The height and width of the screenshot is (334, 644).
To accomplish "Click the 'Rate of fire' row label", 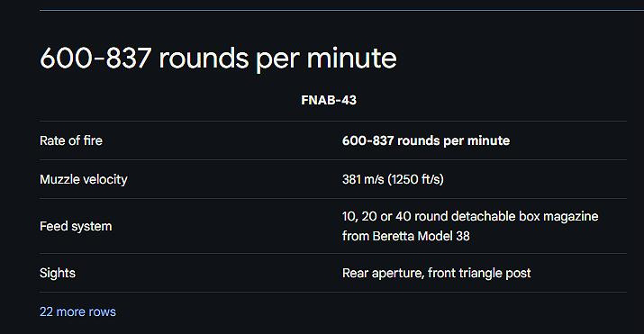I will point(71,140).
